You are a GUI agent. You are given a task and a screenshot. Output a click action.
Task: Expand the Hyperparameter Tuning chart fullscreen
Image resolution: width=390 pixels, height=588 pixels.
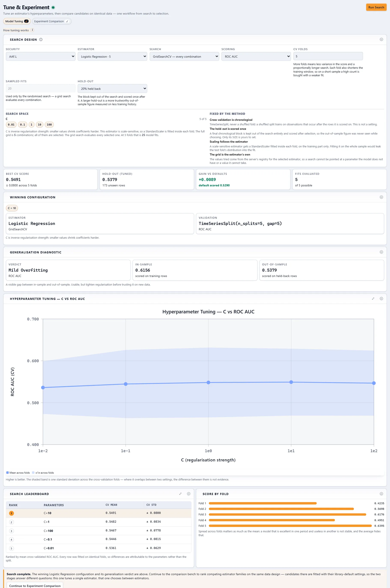pyautogui.click(x=373, y=299)
